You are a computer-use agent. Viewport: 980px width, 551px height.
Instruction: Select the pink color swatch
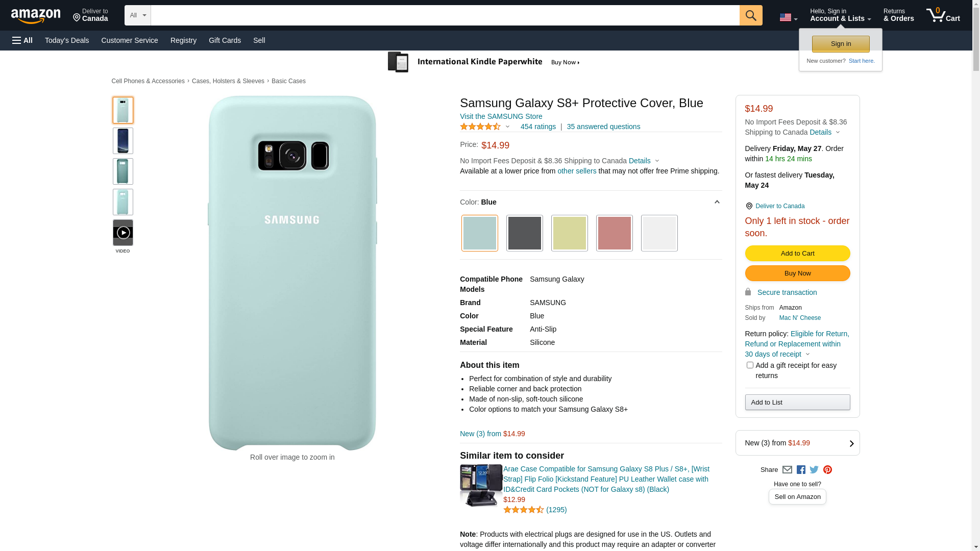[x=614, y=233]
